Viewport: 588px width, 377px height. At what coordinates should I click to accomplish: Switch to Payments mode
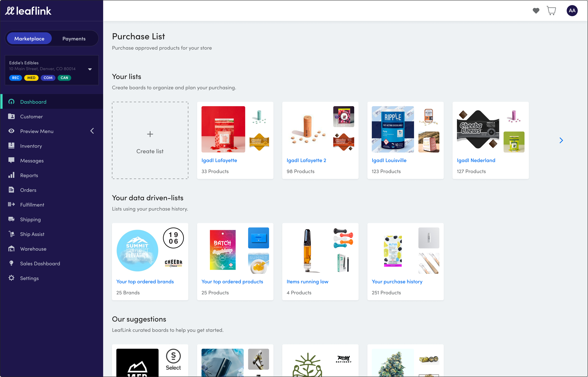coord(74,38)
